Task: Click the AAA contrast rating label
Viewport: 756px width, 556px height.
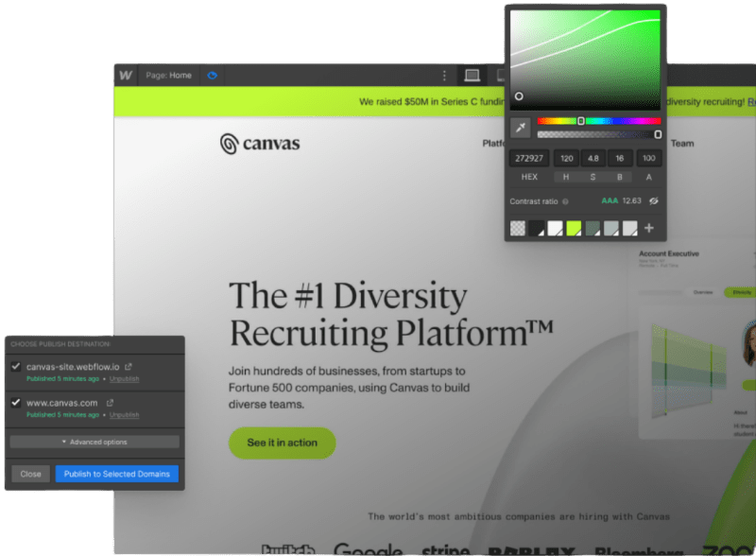Action: coord(610,200)
